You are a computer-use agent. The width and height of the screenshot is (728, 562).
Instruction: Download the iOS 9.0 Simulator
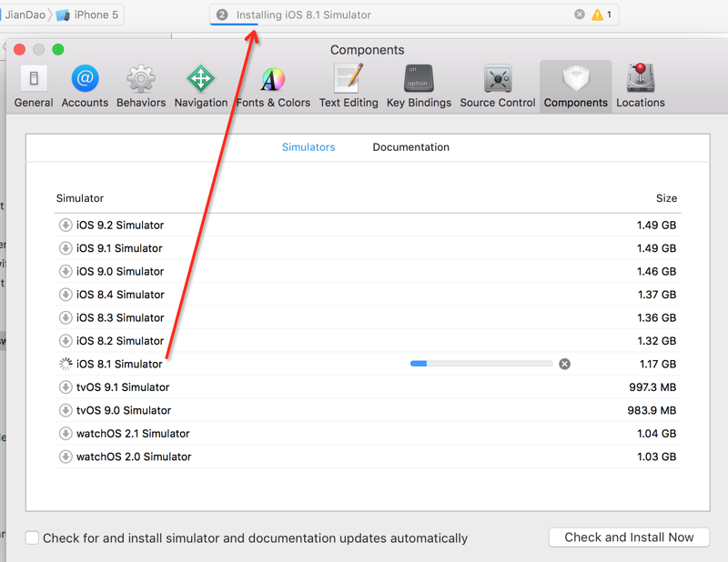tap(66, 272)
